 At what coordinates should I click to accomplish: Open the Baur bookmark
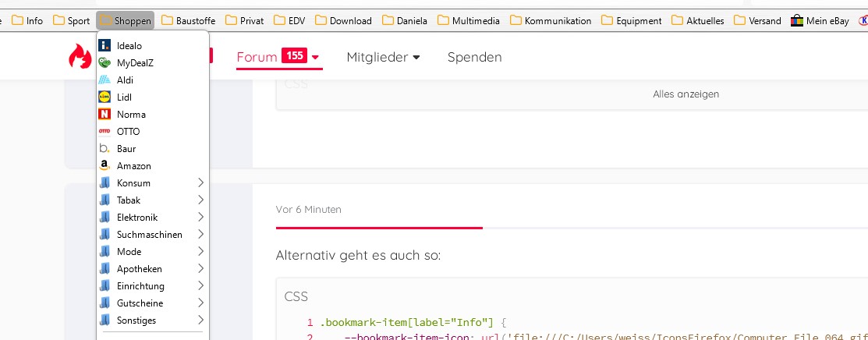click(126, 149)
